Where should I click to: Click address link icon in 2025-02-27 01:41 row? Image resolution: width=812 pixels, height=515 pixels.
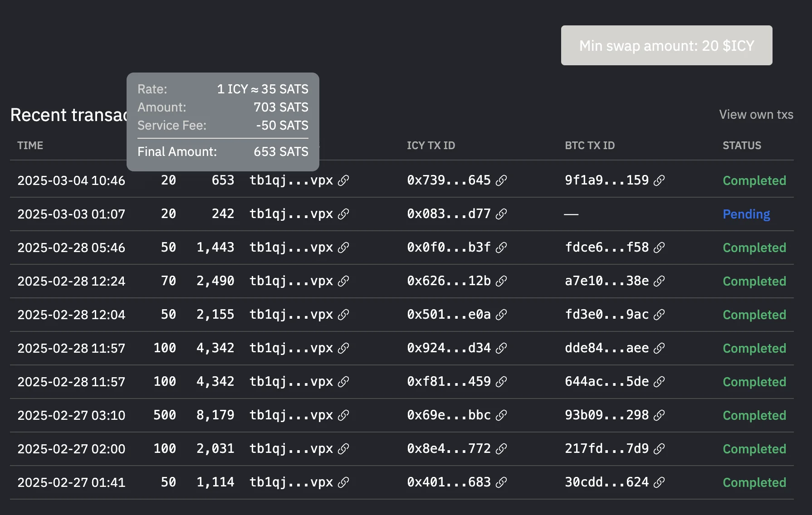click(343, 482)
